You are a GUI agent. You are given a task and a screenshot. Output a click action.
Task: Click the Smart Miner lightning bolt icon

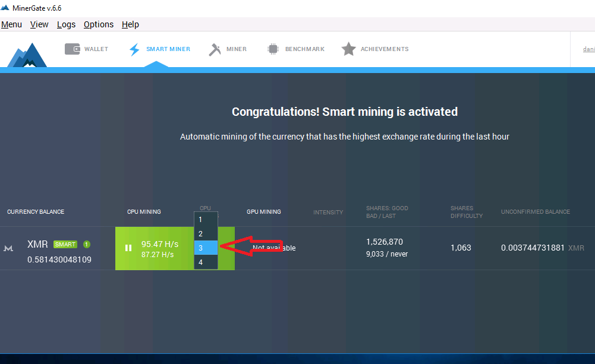point(134,49)
